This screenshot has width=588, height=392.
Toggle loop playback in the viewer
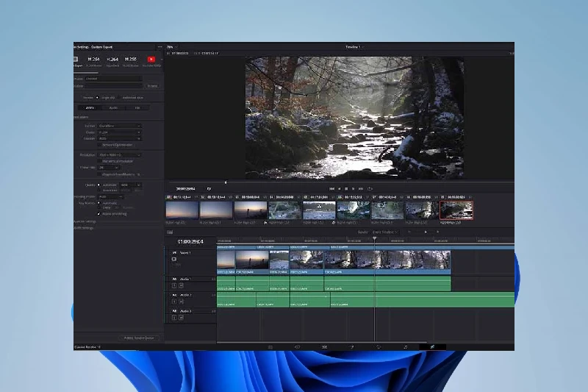(x=370, y=189)
